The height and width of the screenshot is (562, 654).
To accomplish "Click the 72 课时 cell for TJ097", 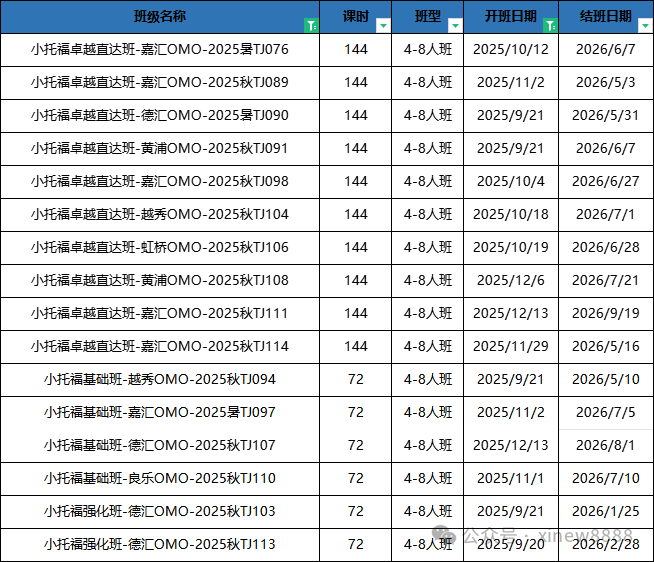I will pos(355,412).
